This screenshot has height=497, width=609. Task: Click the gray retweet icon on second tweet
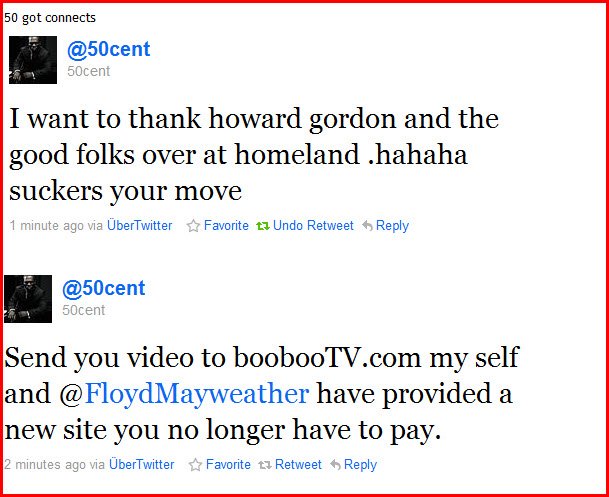(265, 465)
